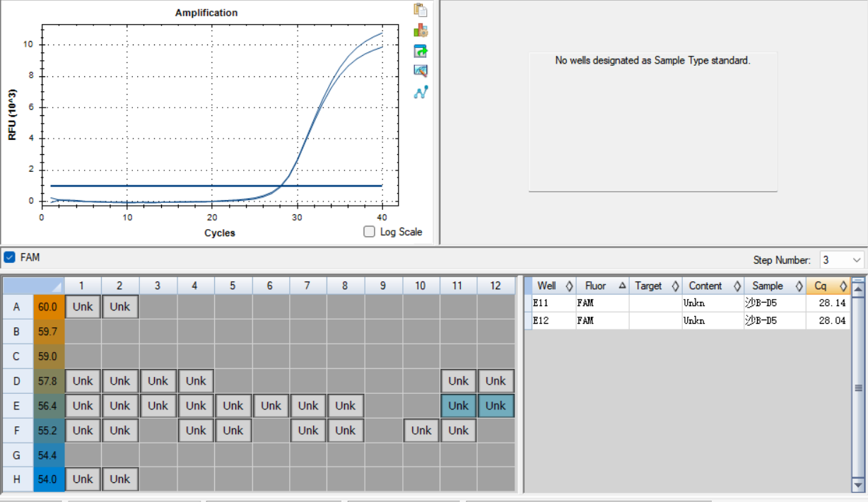This screenshot has height=502, width=868.
Task: Select plate column 1 header
Action: [83, 286]
